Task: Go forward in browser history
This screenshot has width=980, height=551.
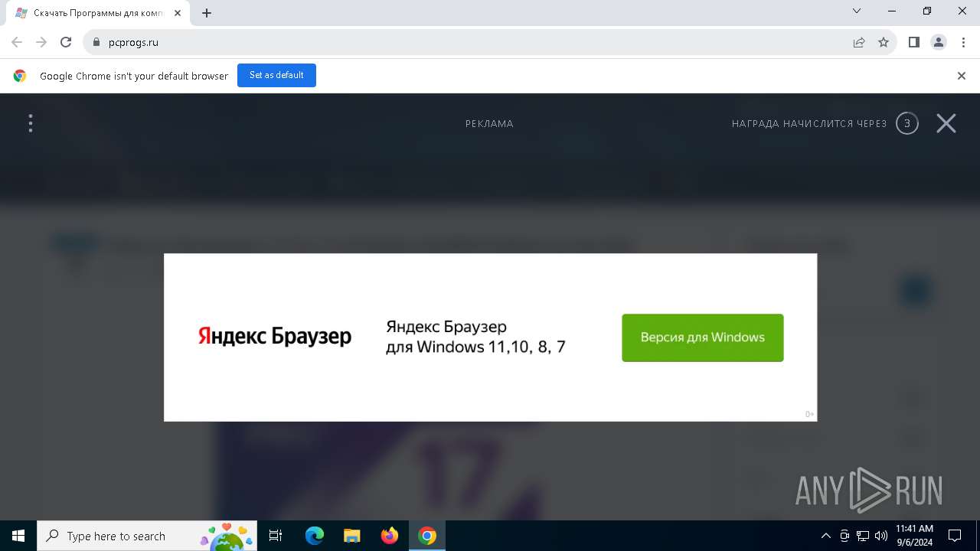Action: (41, 42)
